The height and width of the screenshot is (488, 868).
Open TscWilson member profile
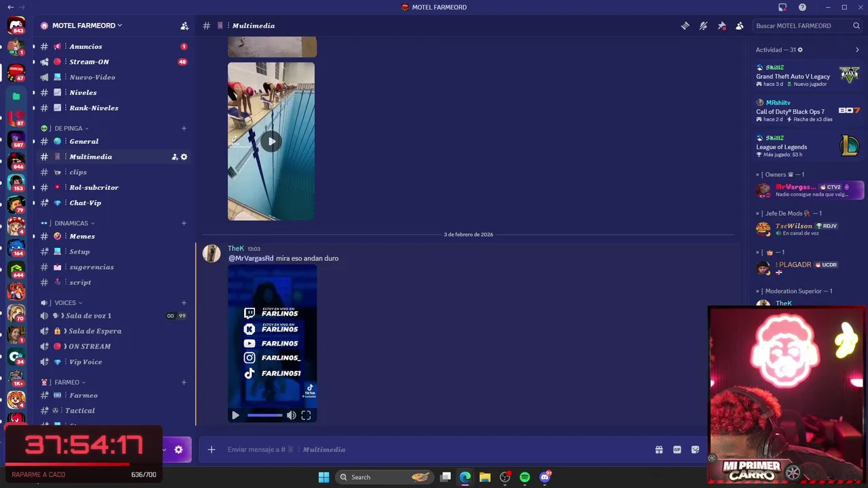pos(793,226)
